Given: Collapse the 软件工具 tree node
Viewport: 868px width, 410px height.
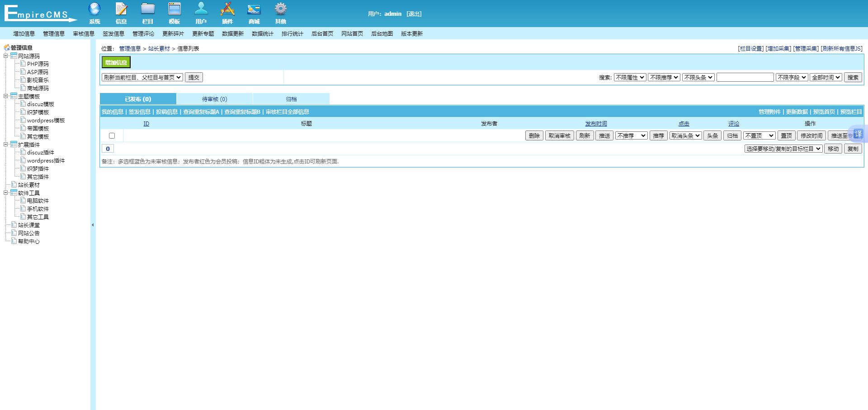Looking at the screenshot, I should [x=6, y=193].
